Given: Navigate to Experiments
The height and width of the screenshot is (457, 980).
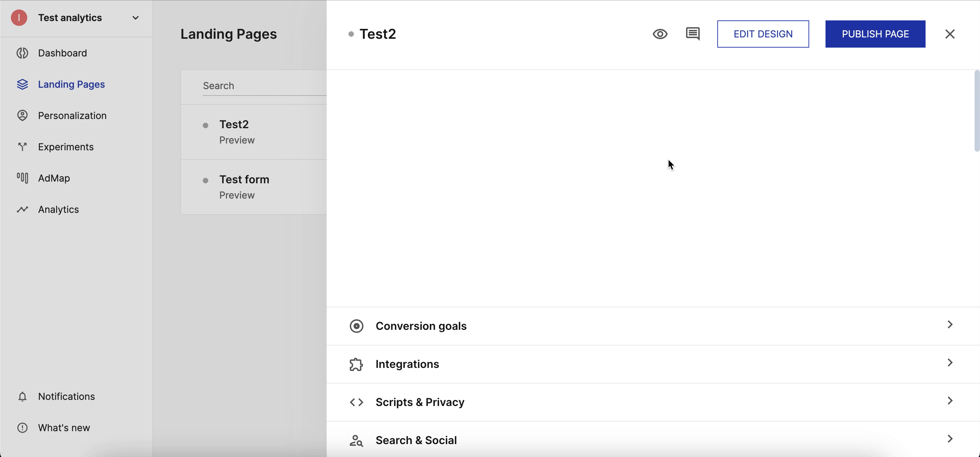Looking at the screenshot, I should click(66, 147).
